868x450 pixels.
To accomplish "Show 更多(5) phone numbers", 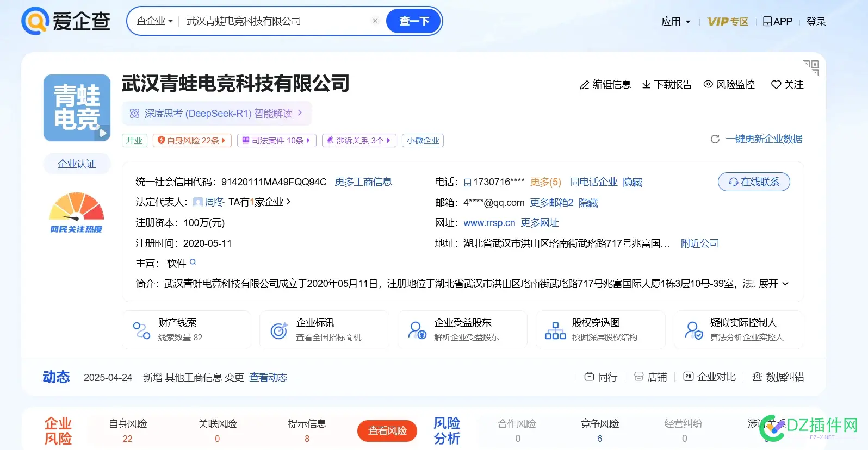I will [545, 182].
